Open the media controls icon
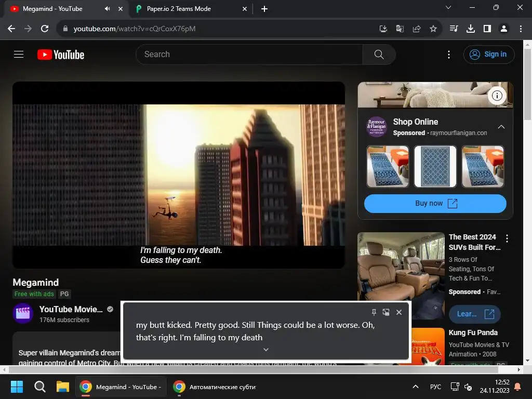 coord(454,29)
